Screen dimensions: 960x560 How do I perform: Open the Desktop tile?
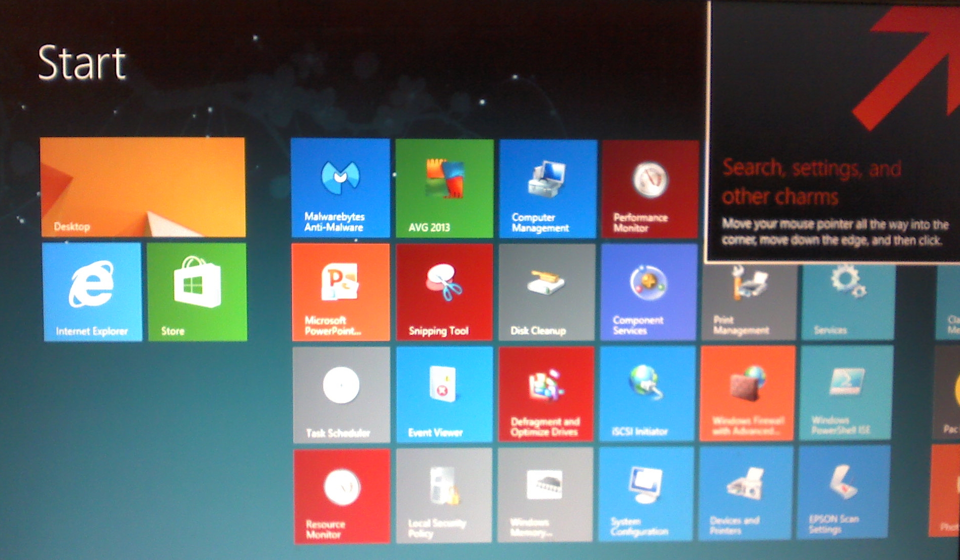(x=143, y=187)
